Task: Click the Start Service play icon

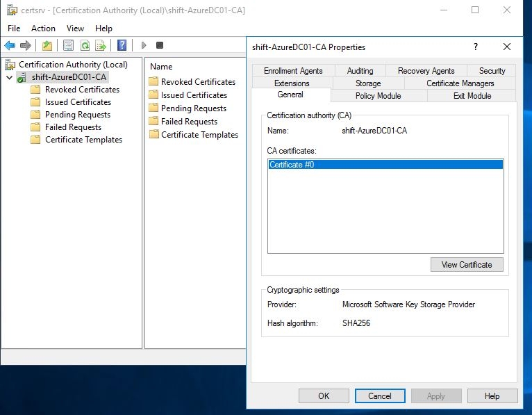Action: (144, 45)
